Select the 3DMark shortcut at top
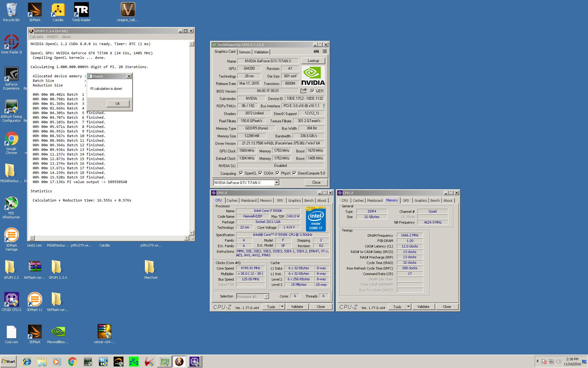The height and width of the screenshot is (368, 588). pos(35,12)
